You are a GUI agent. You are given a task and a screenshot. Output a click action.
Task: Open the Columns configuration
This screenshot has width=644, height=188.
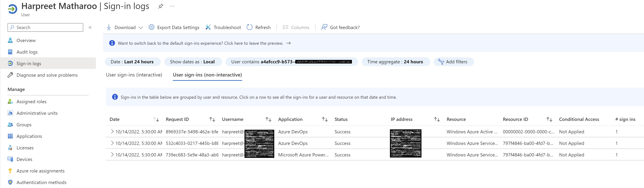tap(296, 27)
